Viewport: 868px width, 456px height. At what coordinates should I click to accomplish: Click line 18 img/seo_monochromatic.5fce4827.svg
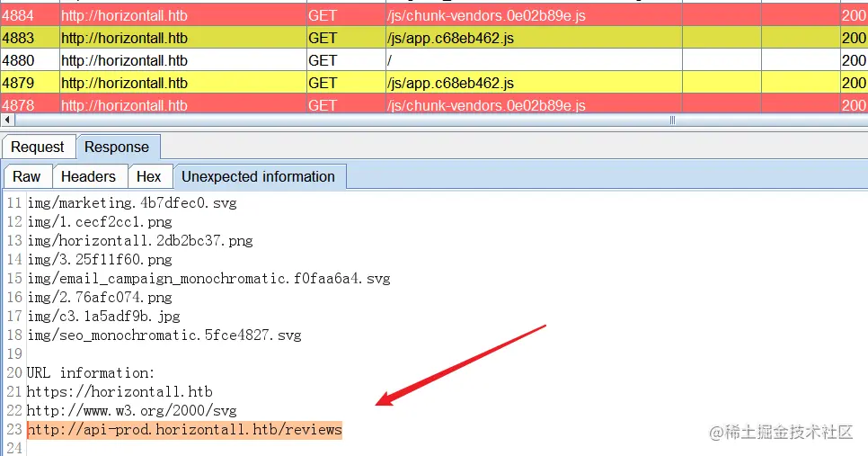164,335
